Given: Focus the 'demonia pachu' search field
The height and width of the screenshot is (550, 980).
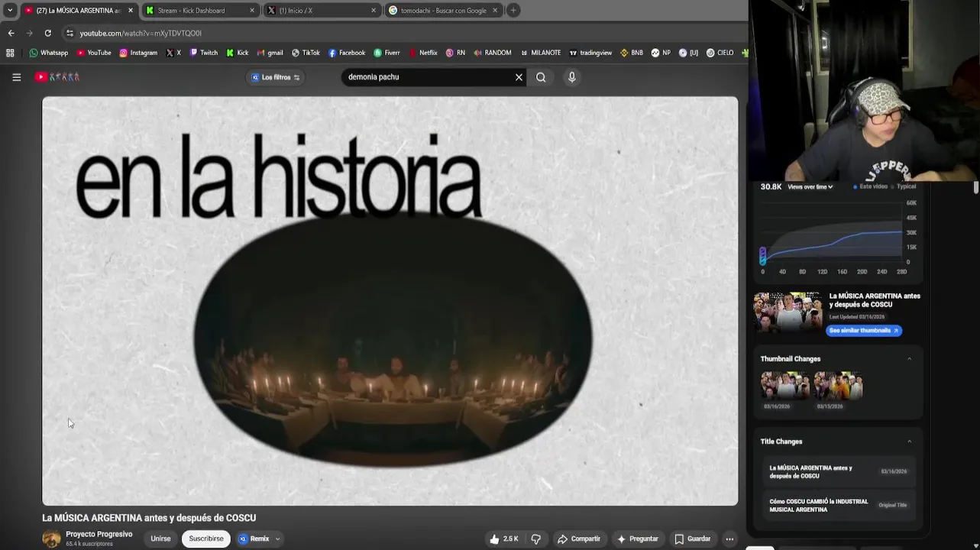Looking at the screenshot, I should coord(428,77).
